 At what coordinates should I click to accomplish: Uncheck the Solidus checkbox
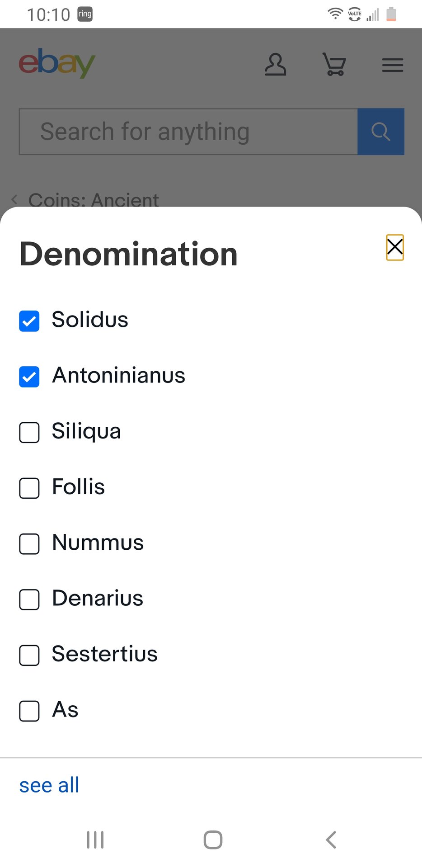pyautogui.click(x=29, y=321)
